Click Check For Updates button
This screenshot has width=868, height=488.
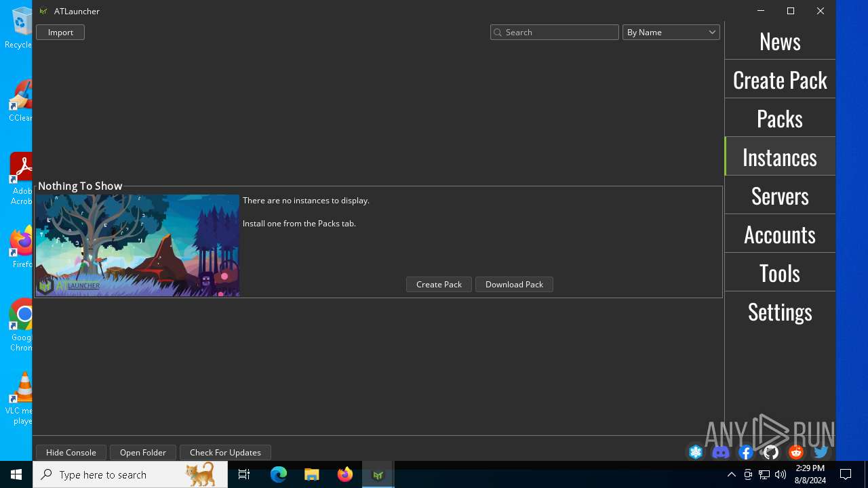click(x=225, y=452)
